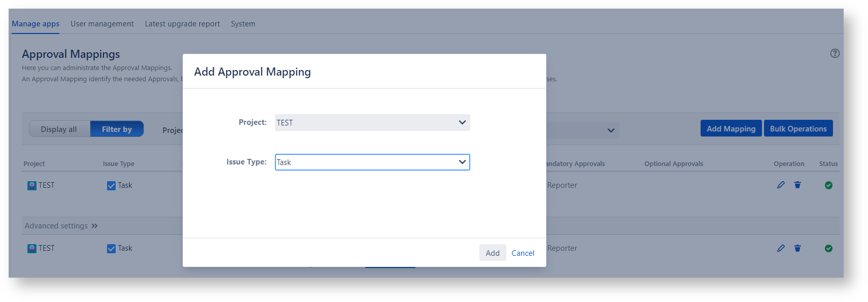This screenshot has width=868, height=302.
Task: Open the Project dropdown in dialog
Action: [372, 123]
